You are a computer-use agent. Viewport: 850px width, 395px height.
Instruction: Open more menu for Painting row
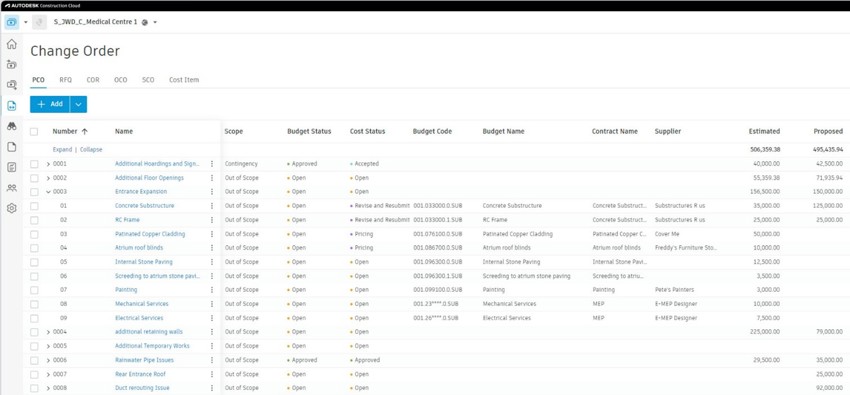[212, 290]
